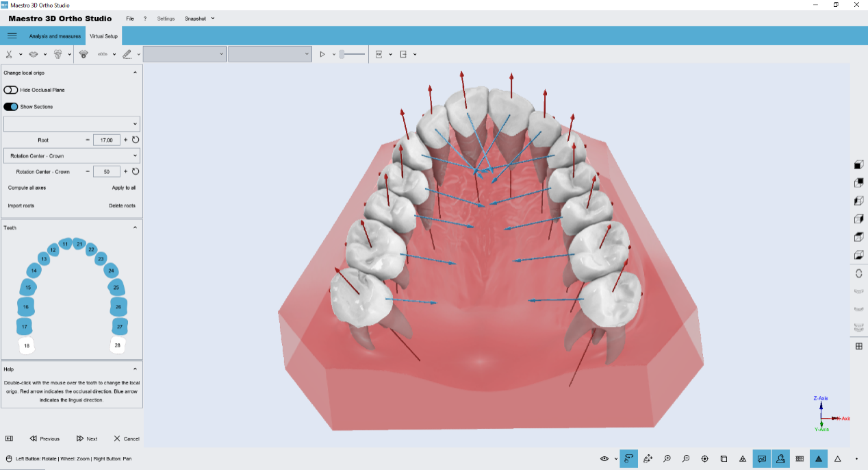The height and width of the screenshot is (470, 868).
Task: Click Import roots
Action: [x=21, y=206]
